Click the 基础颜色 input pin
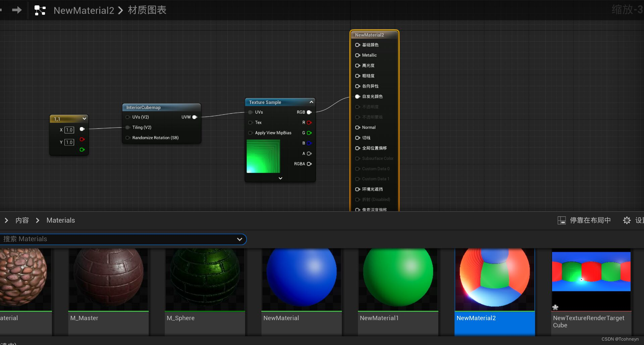Screen dimensions: 644x345 [x=358, y=45]
